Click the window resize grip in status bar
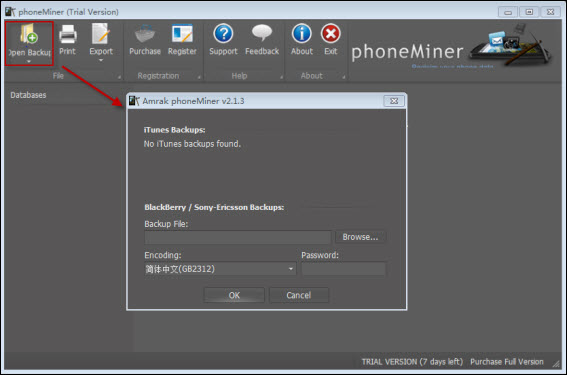567x375 pixels. point(556,364)
